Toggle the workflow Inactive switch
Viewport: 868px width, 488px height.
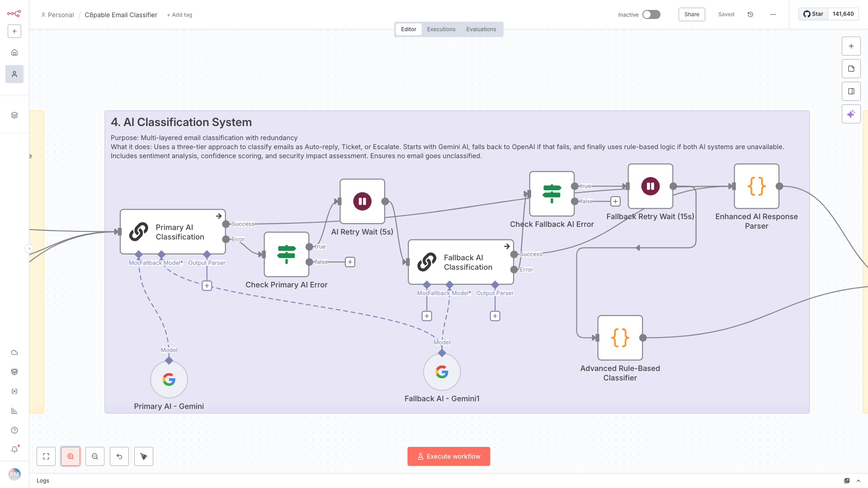(651, 14)
